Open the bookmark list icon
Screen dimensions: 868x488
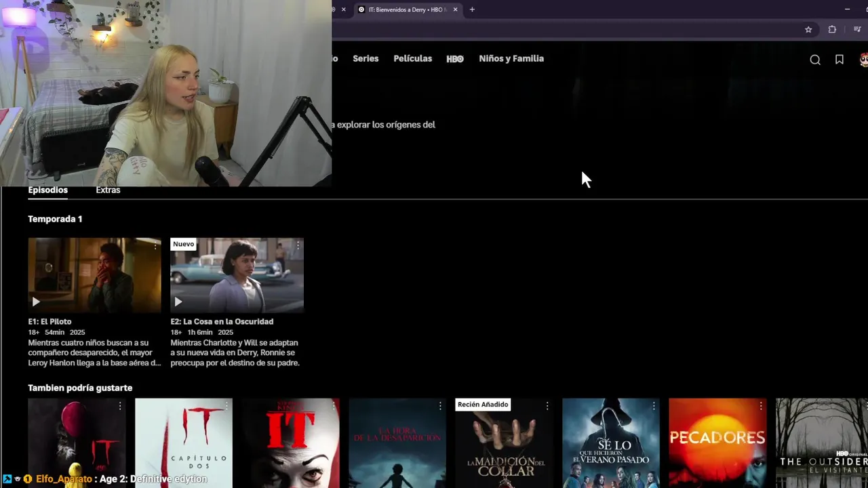[x=840, y=60]
